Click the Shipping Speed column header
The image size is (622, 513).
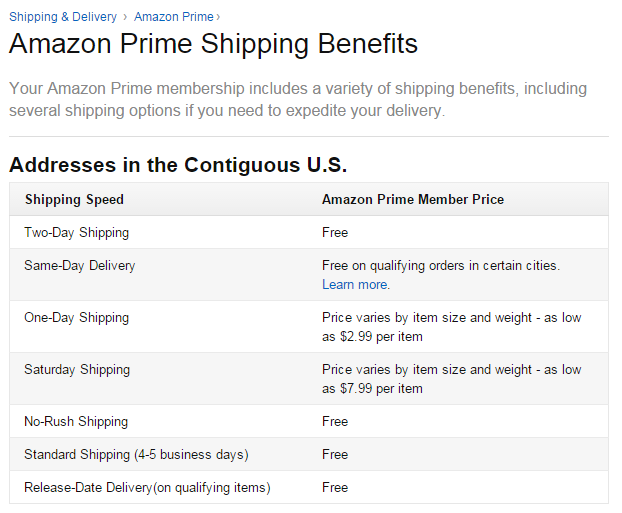point(74,199)
